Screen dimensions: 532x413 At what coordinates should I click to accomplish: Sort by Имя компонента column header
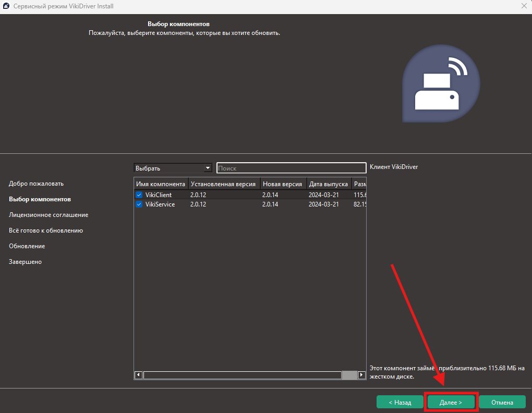coord(161,184)
